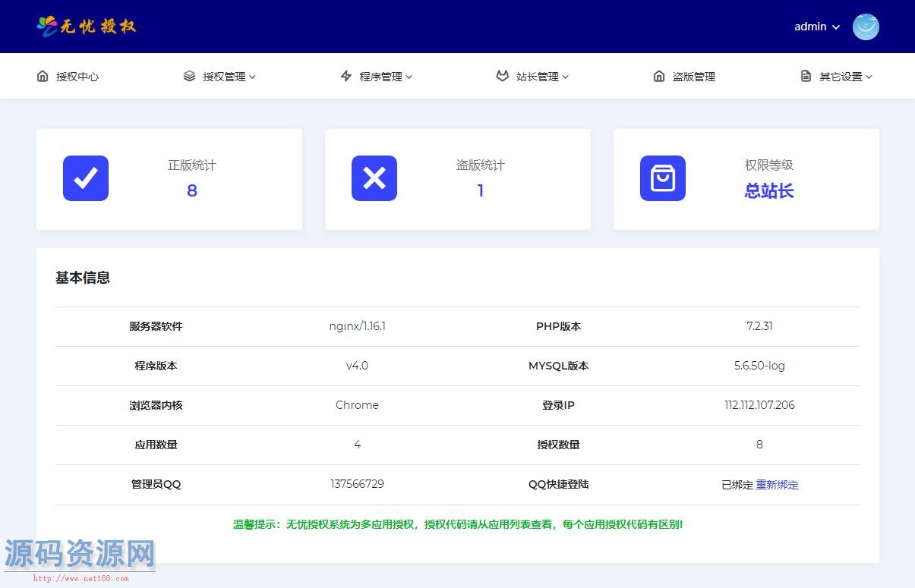Click the X icon in 盗版统计 card
The image size is (915, 588).
tap(374, 178)
